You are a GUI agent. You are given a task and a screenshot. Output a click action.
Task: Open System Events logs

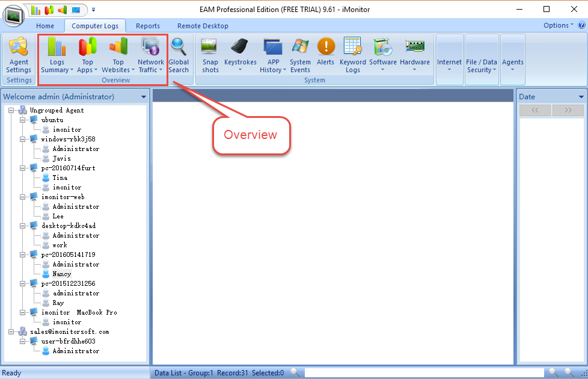300,55
